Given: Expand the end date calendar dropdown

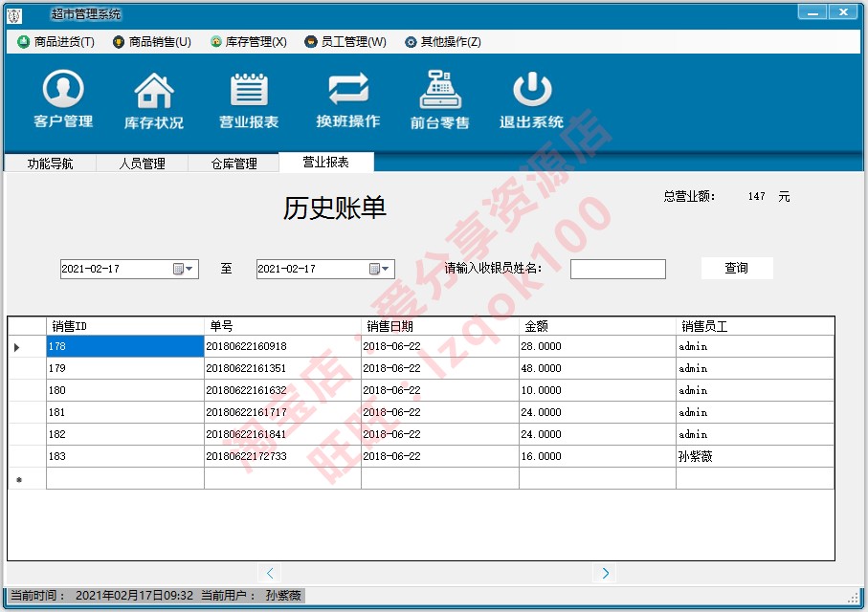Looking at the screenshot, I should pos(380,269).
